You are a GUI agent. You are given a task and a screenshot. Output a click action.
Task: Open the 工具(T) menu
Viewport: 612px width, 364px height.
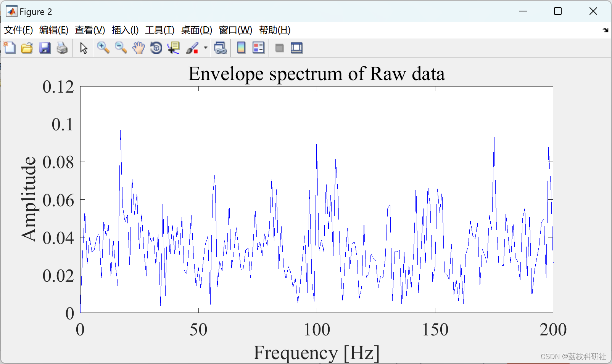pos(160,30)
